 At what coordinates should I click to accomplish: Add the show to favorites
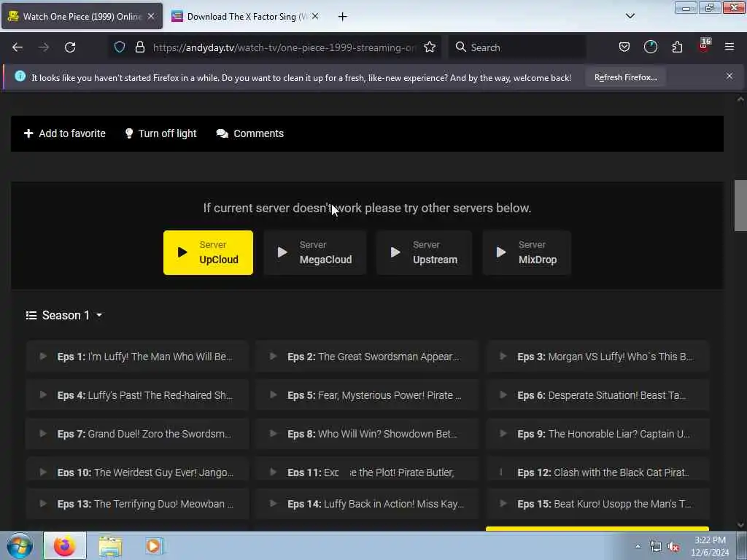tap(65, 133)
